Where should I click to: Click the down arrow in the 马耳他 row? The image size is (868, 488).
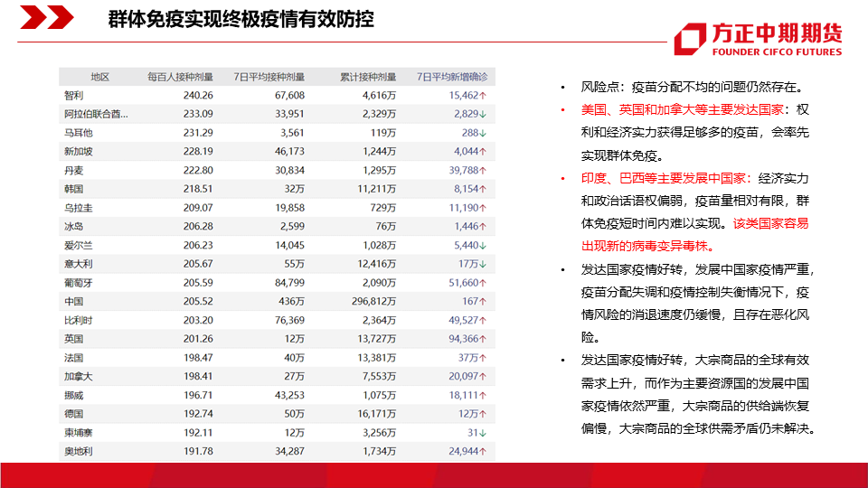click(484, 133)
